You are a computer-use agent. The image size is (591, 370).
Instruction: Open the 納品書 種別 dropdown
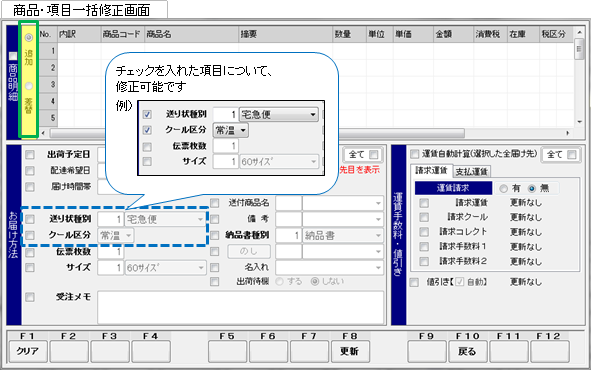(378, 235)
